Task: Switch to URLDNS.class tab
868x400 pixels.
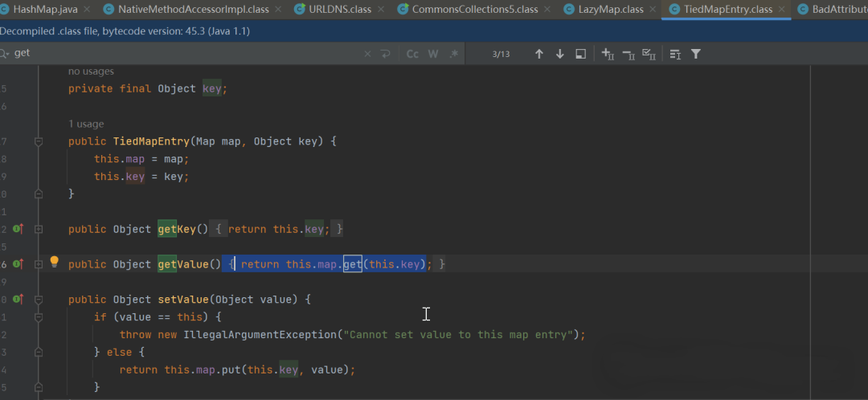Action: pos(340,10)
